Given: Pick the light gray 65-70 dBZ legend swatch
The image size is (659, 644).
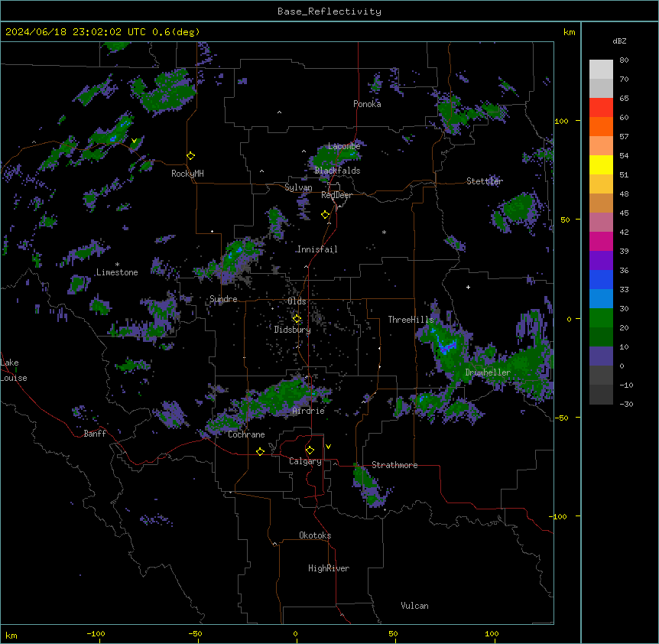Looking at the screenshot, I should pyautogui.click(x=601, y=88).
